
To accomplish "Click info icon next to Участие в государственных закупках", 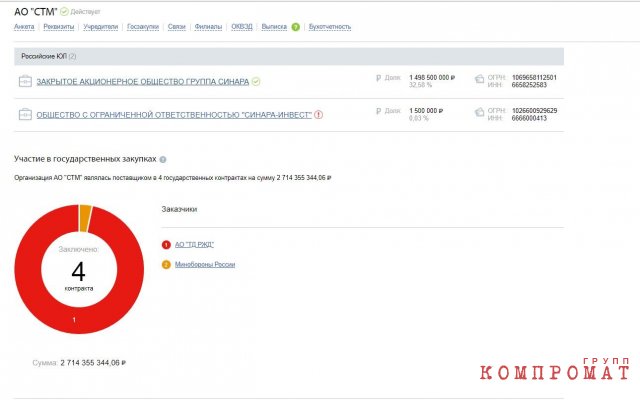I will point(163,160).
